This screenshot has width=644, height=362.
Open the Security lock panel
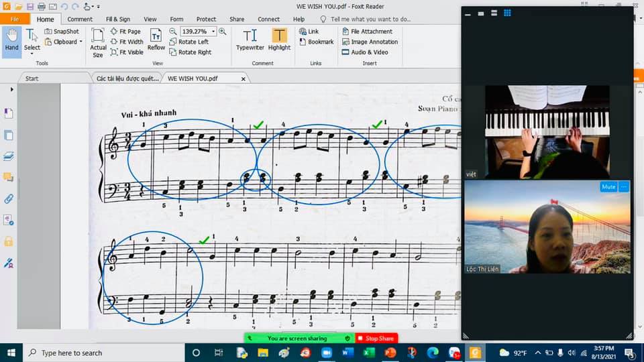[9, 241]
